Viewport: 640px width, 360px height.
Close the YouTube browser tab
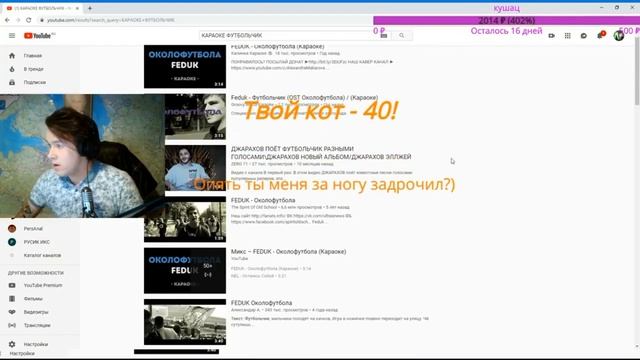pos(77,8)
